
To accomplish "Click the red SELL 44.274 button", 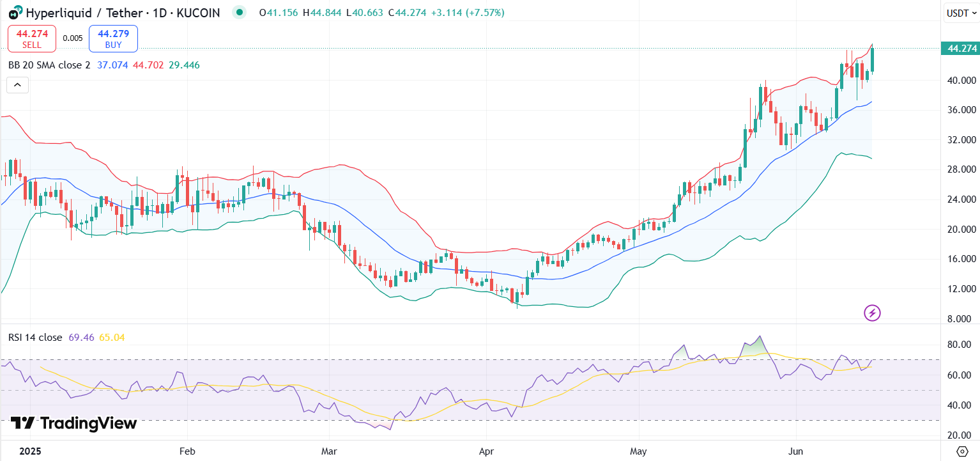I will pos(32,38).
